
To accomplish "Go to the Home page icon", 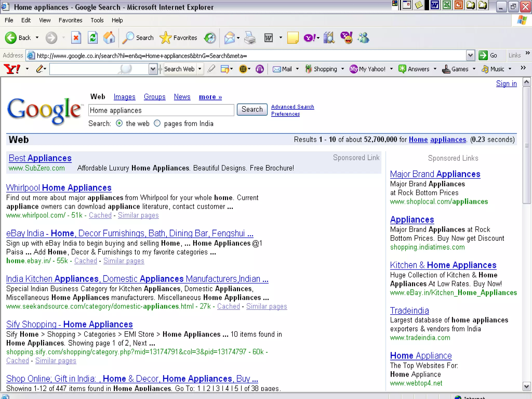I will pos(109,38).
